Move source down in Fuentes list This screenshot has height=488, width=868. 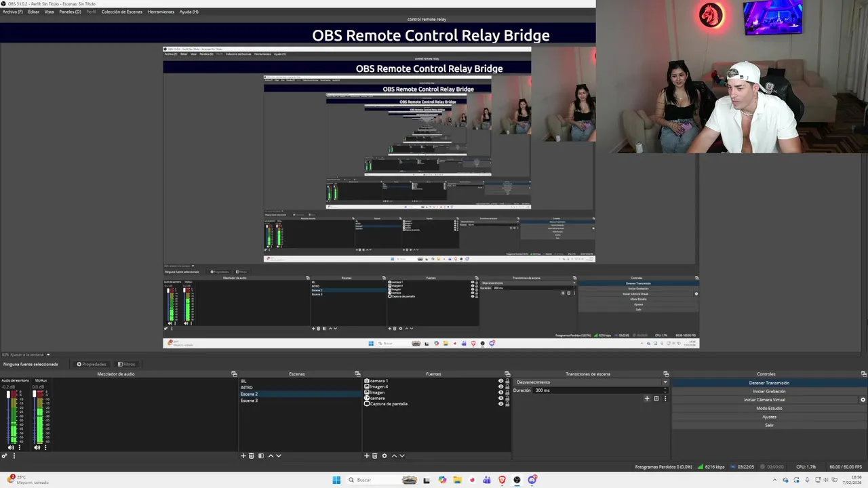point(401,455)
